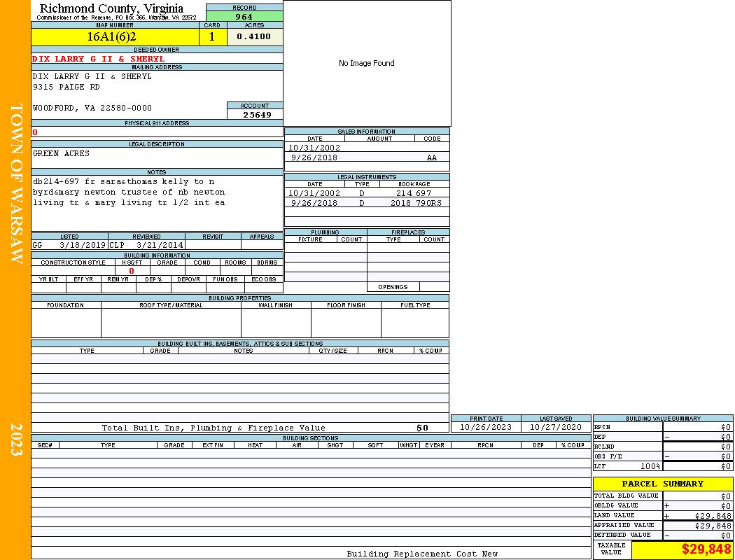This screenshot has height=560, width=735.
Task: Click the 2018 790RS book/page entry
Action: [x=416, y=203]
